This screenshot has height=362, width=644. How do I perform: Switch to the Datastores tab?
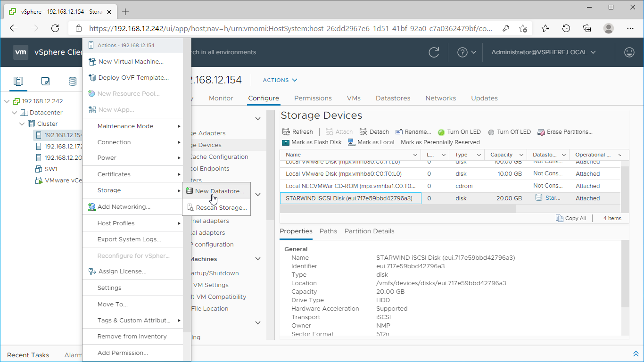point(393,98)
